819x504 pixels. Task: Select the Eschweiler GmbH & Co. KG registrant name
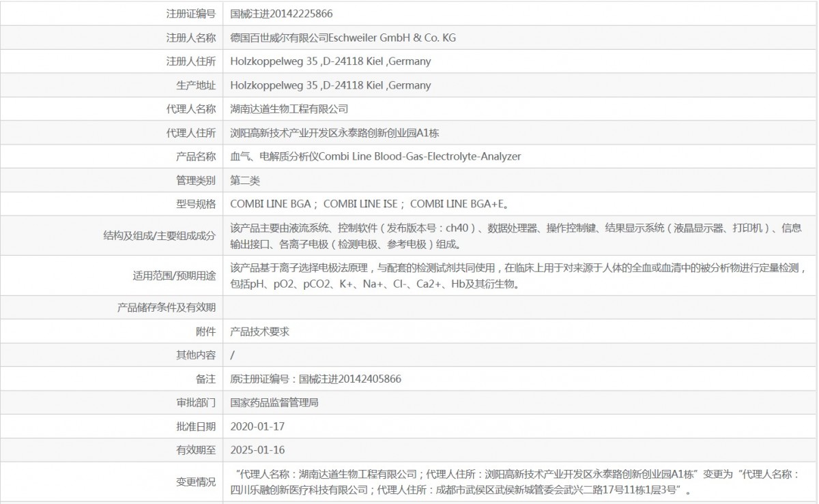pos(343,38)
